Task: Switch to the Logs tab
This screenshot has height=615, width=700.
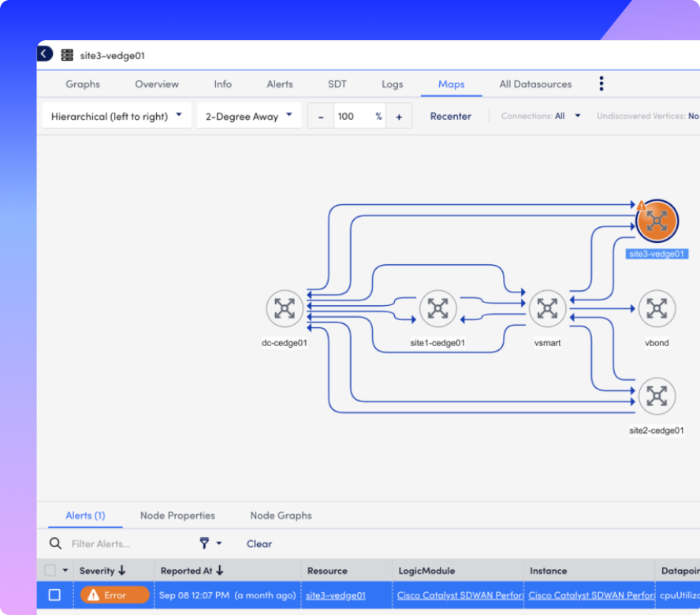Action: coord(392,84)
